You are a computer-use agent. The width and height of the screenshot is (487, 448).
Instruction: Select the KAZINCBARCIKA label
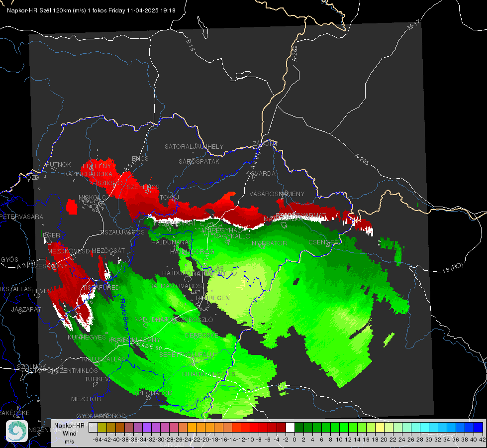click(x=88, y=174)
